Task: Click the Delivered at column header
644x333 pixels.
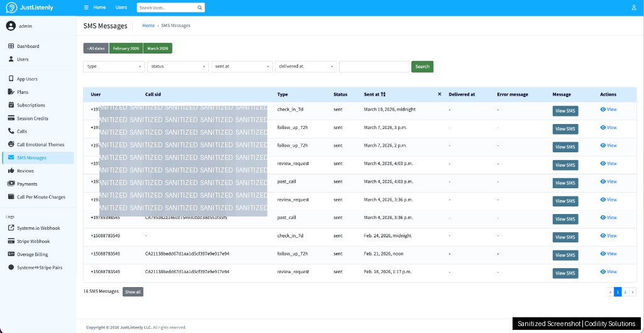Action: pyautogui.click(x=462, y=94)
